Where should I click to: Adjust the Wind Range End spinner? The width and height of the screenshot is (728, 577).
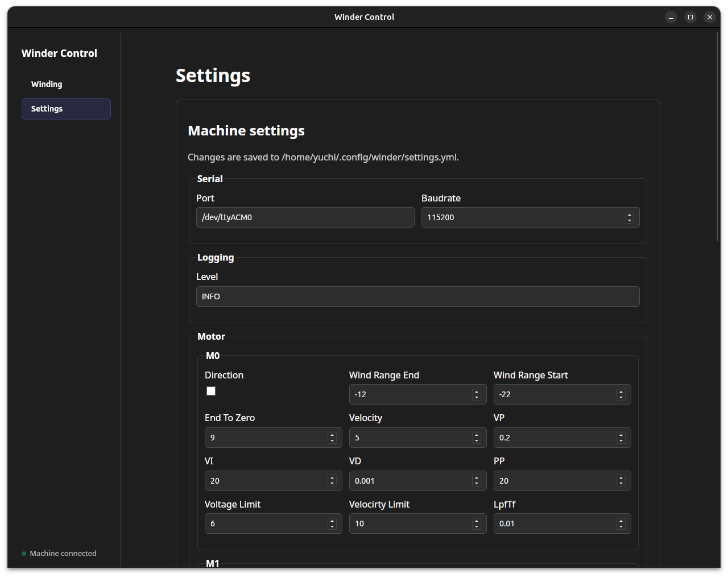pos(477,394)
